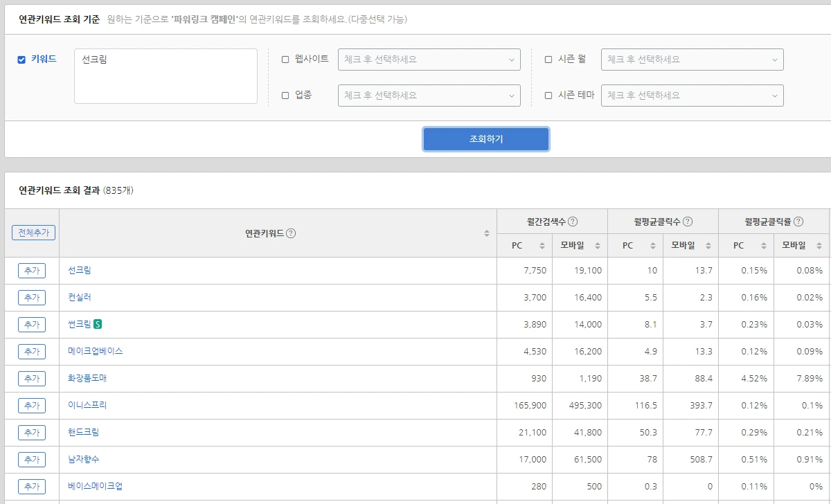Sort 월평균클릭률 PC column
This screenshot has width=831, height=504.
[764, 246]
